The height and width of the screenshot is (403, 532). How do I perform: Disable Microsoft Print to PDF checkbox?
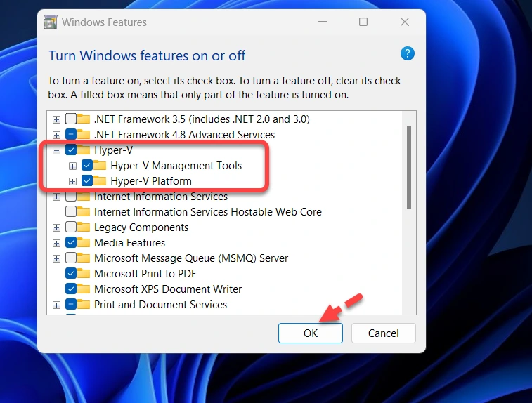coord(70,274)
